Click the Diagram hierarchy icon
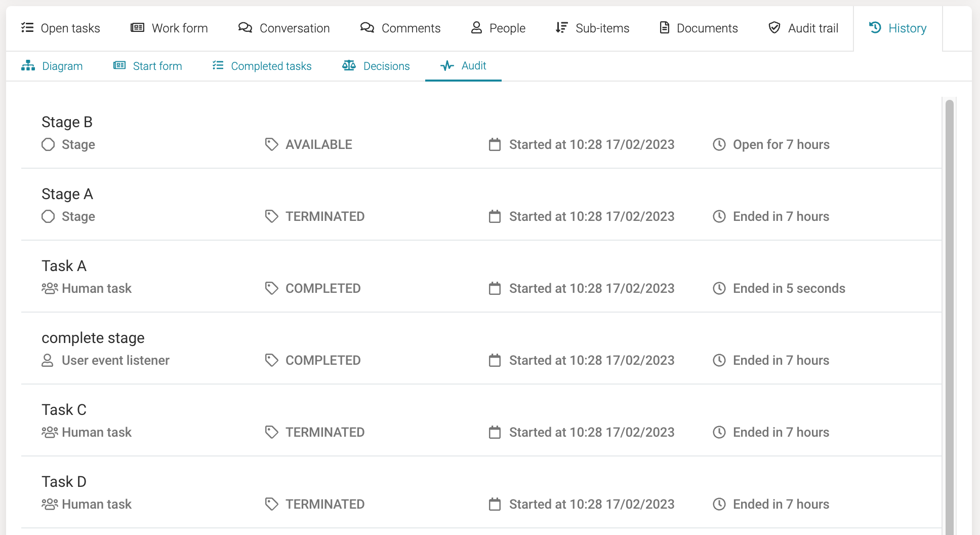980x535 pixels. 28,66
